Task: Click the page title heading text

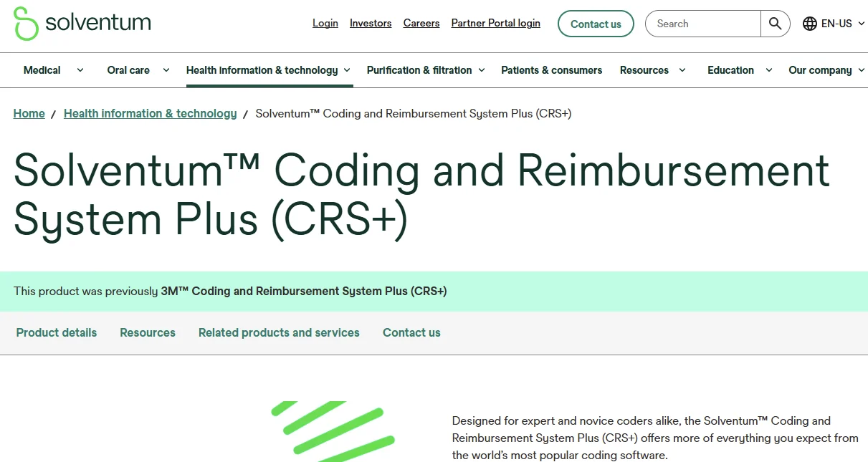Action: coord(421,194)
